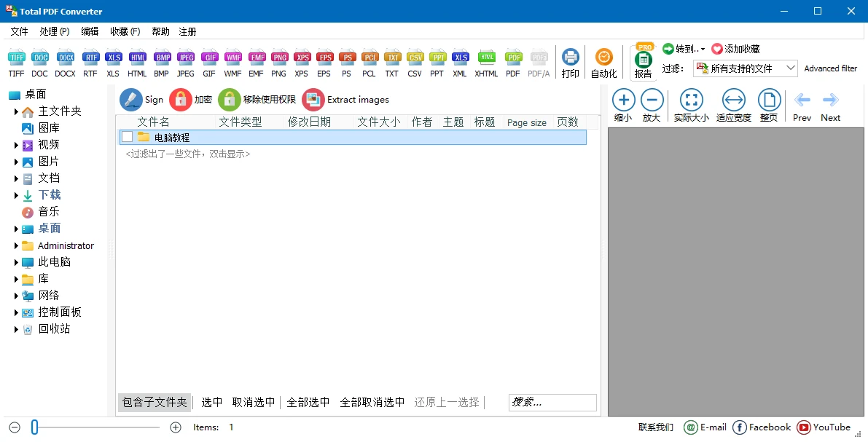The height and width of the screenshot is (442, 868).
Task: Click the 缩小 zoom out preview button
Action: click(x=623, y=106)
